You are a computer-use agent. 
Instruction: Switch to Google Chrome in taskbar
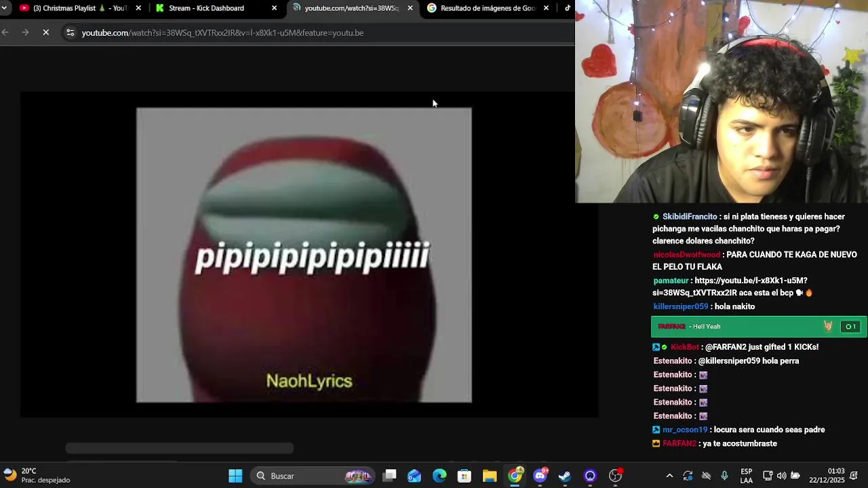point(515,476)
